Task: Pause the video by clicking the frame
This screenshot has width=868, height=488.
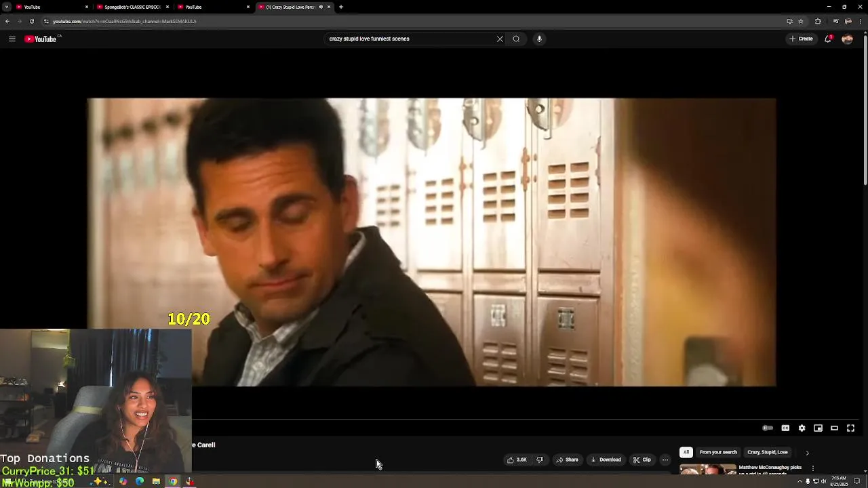Action: tap(431, 242)
